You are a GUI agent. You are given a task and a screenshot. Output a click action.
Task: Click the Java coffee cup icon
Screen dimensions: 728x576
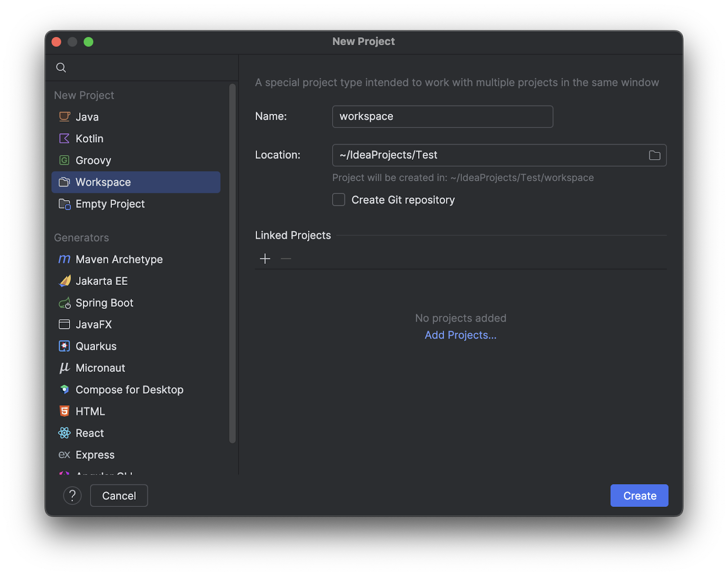tap(65, 117)
